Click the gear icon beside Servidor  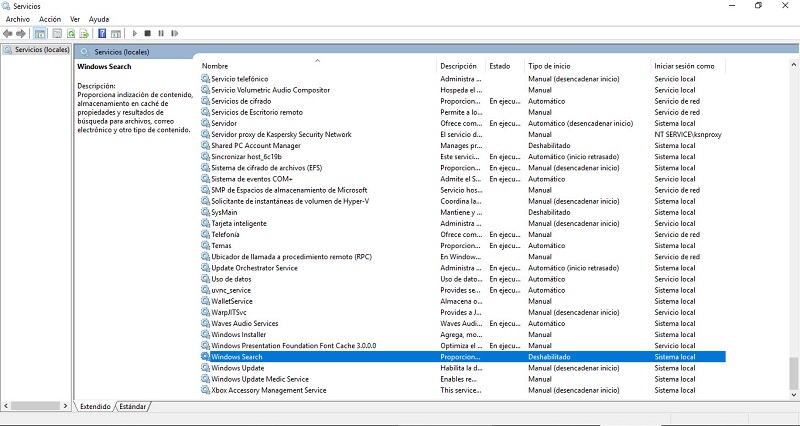coord(205,123)
